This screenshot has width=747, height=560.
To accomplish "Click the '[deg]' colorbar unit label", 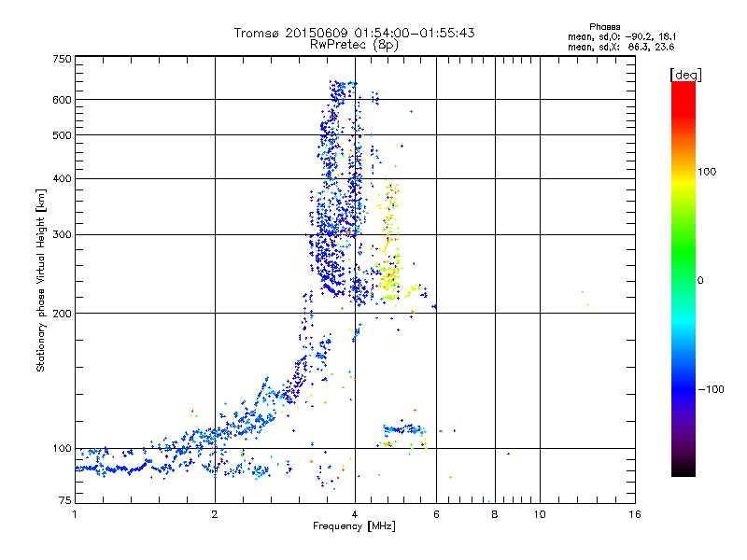I will tap(685, 75).
